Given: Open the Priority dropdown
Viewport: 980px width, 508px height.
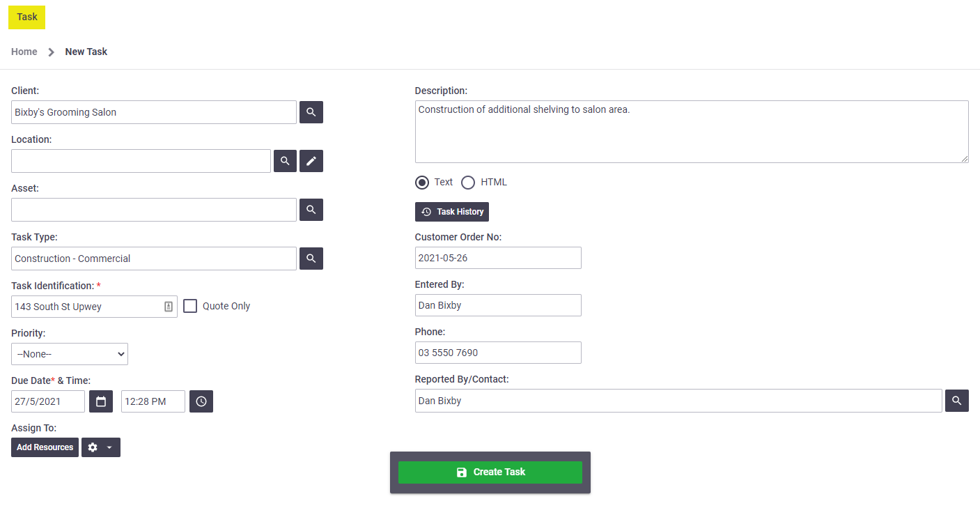Looking at the screenshot, I should 70,354.
